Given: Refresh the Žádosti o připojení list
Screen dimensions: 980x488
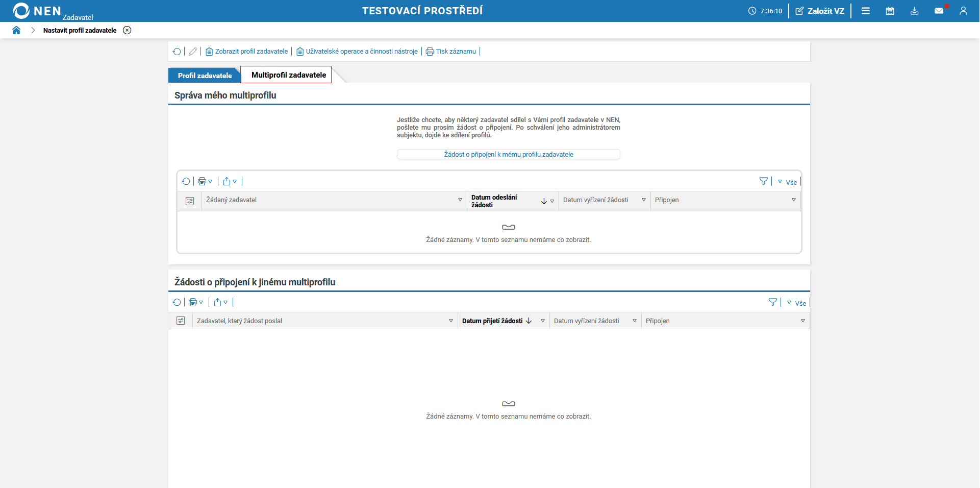Looking at the screenshot, I should click(x=177, y=302).
